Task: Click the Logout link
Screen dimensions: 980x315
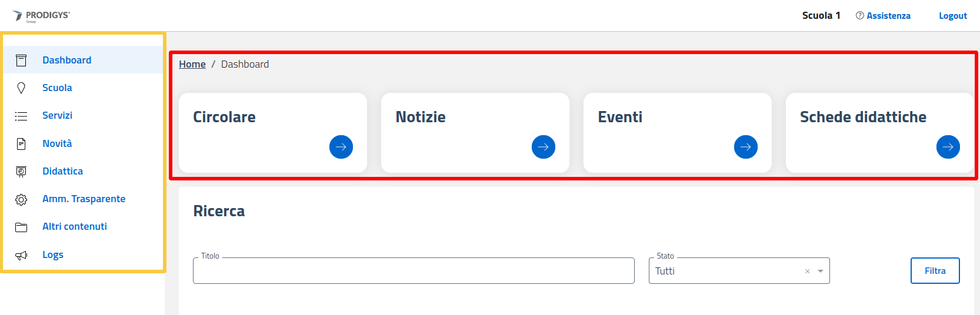Action: [x=952, y=16]
